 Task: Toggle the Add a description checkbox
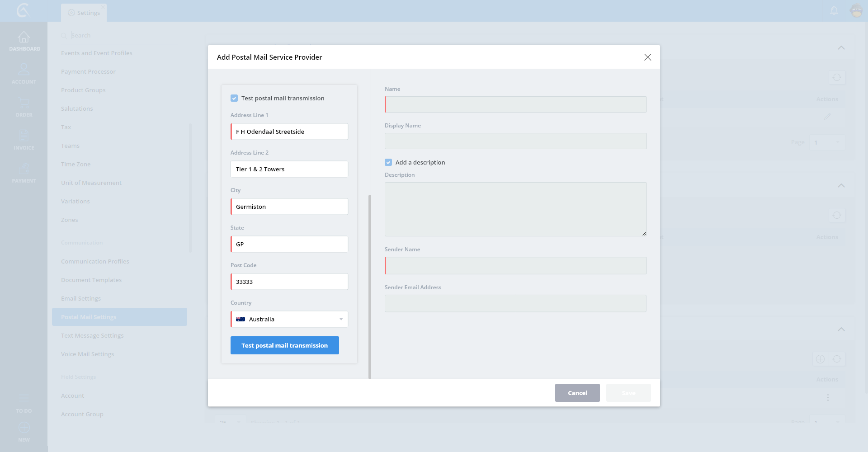(x=388, y=162)
